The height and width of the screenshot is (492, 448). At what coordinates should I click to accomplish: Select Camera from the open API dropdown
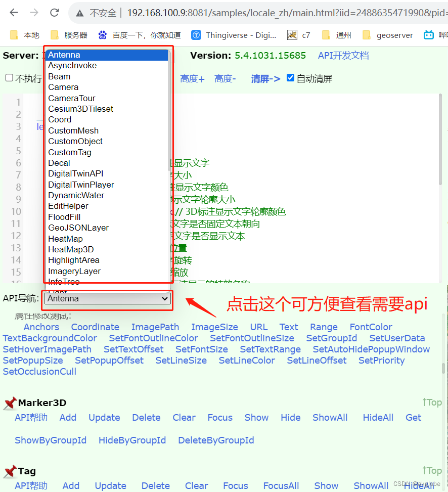63,87
